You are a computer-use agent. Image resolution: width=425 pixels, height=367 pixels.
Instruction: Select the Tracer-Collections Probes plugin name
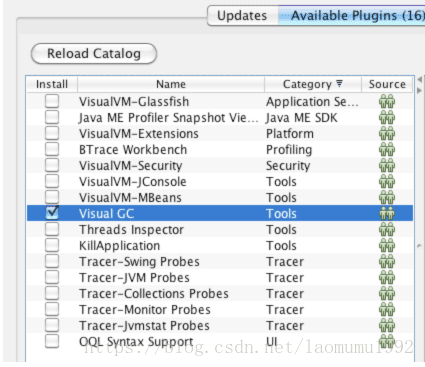coord(154,293)
